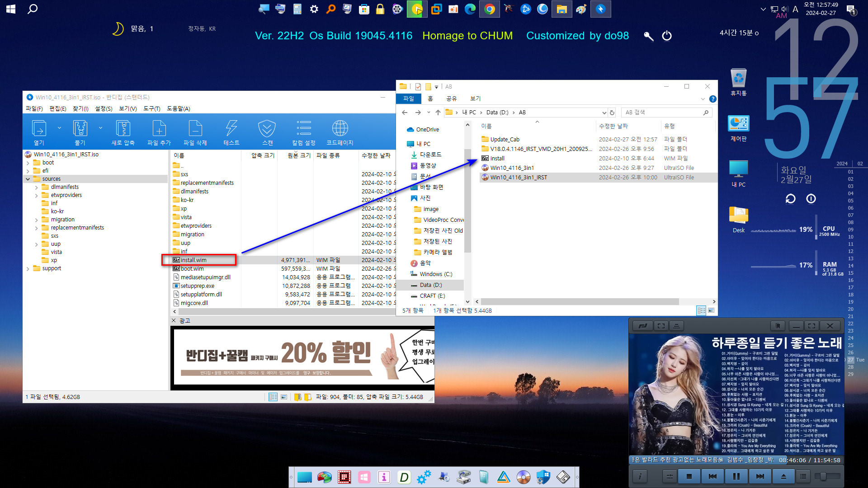Screen dimensions: 868x488
Task: Open dropdown arrow next to Open (열기)
Action: [x=59, y=128]
